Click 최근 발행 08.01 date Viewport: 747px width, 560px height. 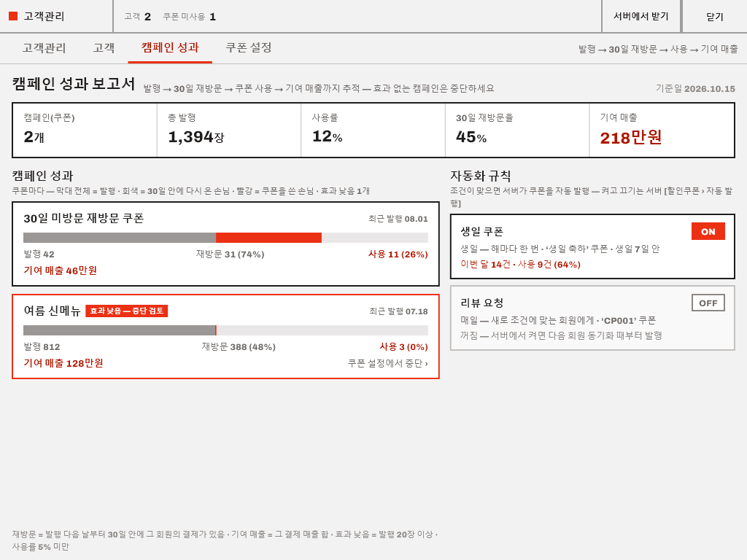pyautogui.click(x=398, y=219)
